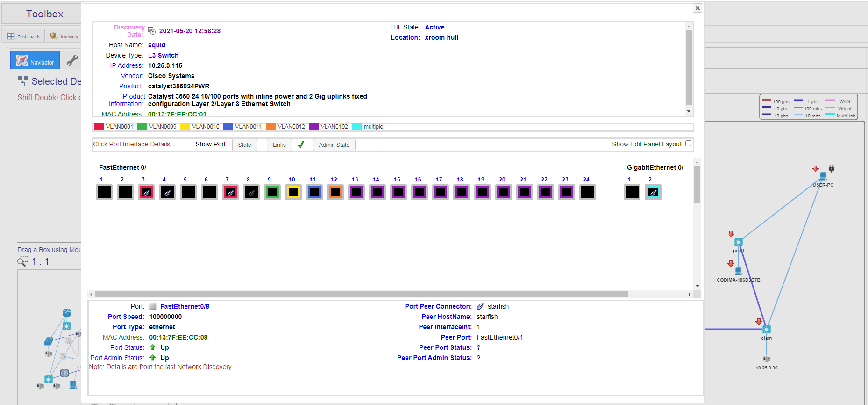
Task: Select FastEthernet port 3 icon
Action: click(x=146, y=192)
